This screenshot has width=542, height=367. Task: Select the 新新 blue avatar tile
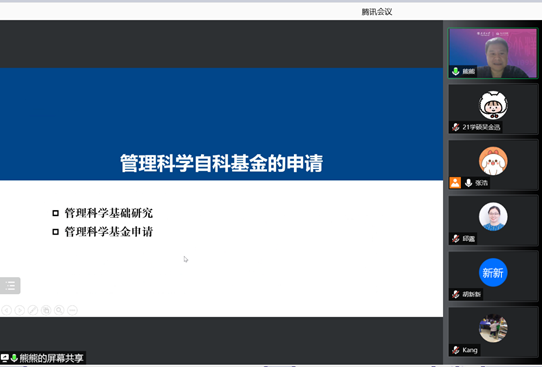tap(493, 273)
